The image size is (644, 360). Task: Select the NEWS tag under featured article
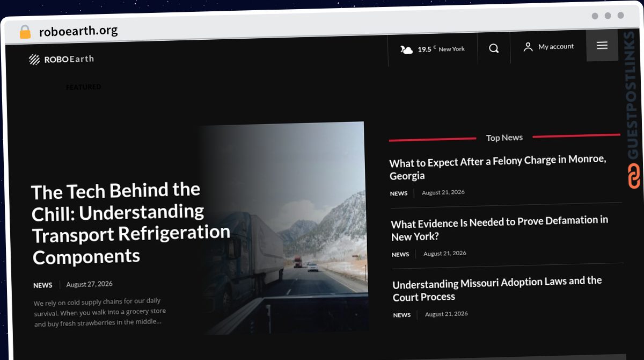43,285
